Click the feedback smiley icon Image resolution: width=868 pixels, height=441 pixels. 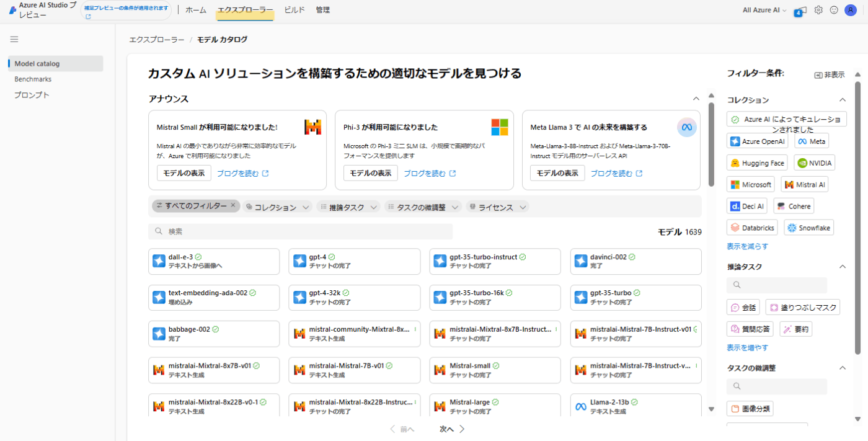coord(834,10)
